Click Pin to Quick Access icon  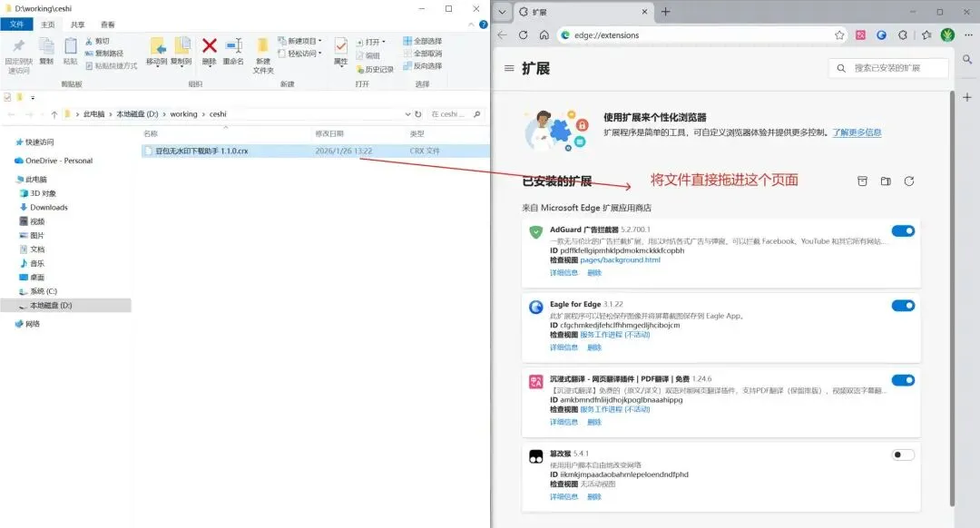click(x=19, y=46)
